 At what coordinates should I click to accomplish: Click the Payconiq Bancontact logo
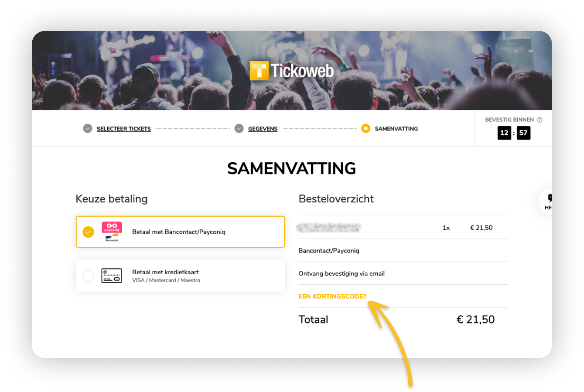(x=112, y=232)
